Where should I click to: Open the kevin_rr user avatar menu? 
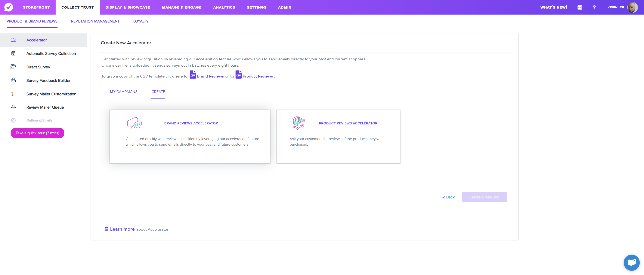point(632,7)
